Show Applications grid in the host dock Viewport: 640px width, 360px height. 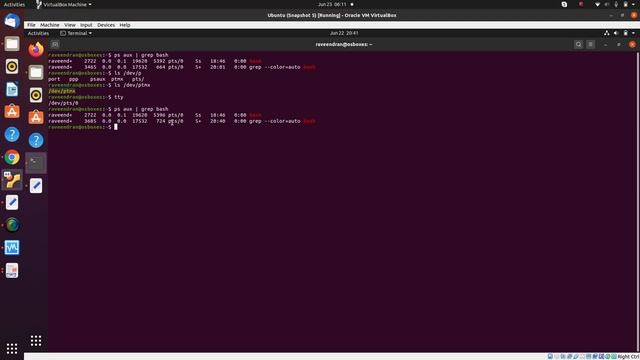pos(12,348)
